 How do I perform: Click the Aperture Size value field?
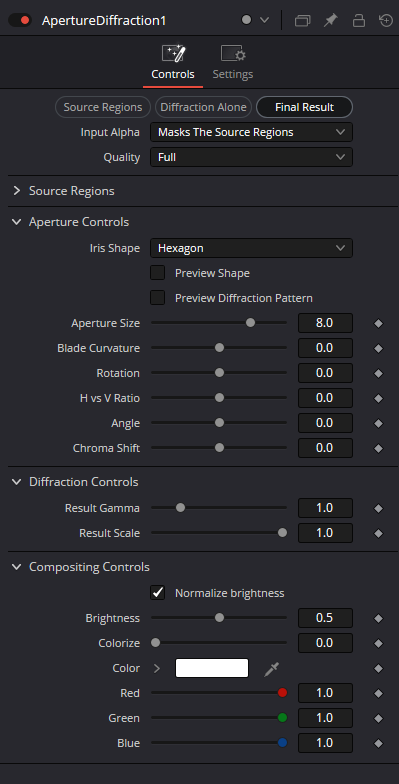point(326,323)
